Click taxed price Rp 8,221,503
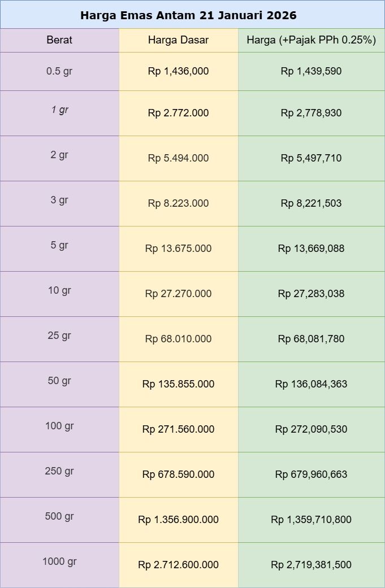 (x=311, y=203)
